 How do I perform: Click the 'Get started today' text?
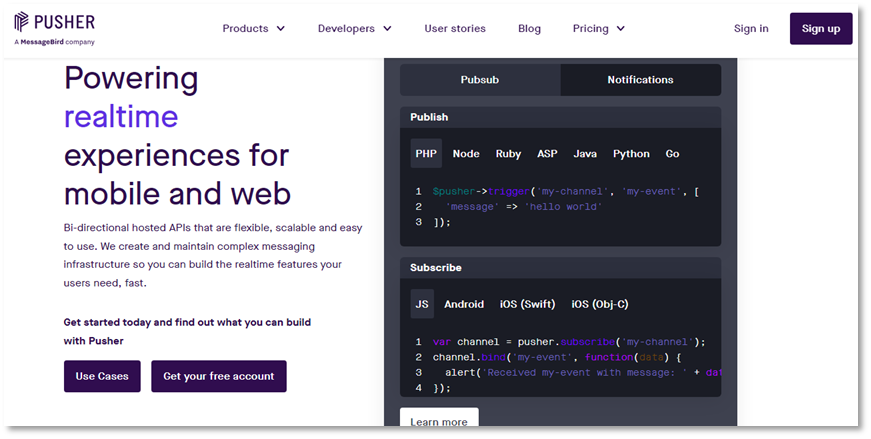pyautogui.click(x=187, y=331)
